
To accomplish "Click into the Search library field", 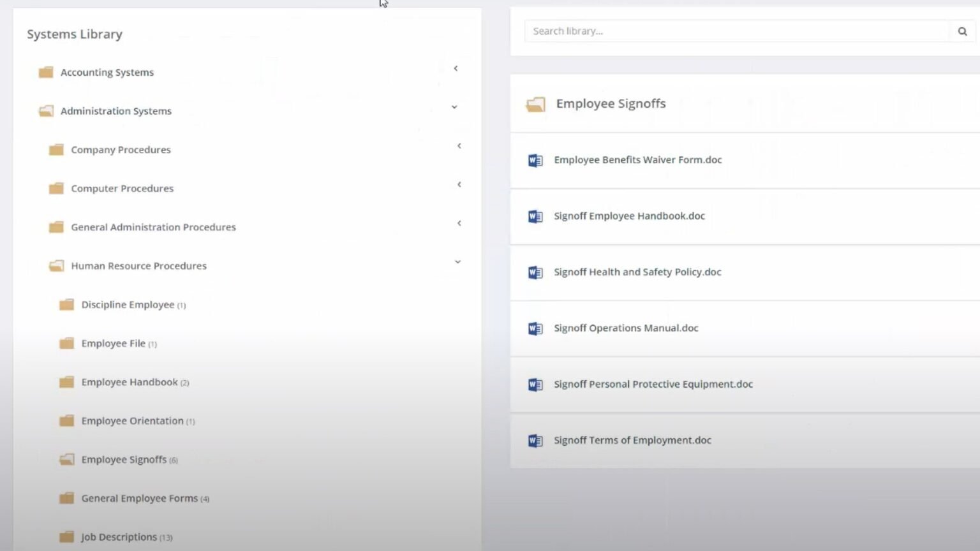I will point(737,31).
